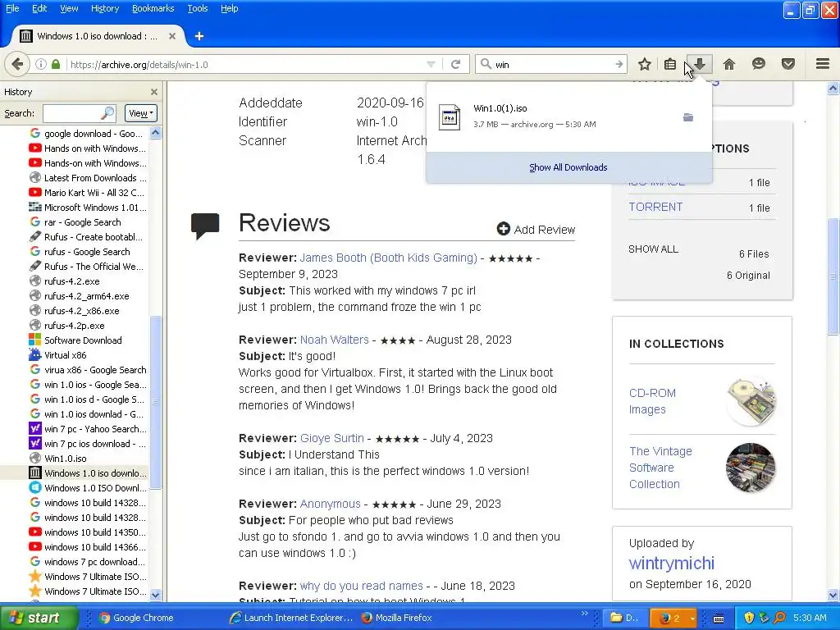840x630 pixels.
Task: Expand the address bar history dropdown arrow
Action: click(x=431, y=64)
